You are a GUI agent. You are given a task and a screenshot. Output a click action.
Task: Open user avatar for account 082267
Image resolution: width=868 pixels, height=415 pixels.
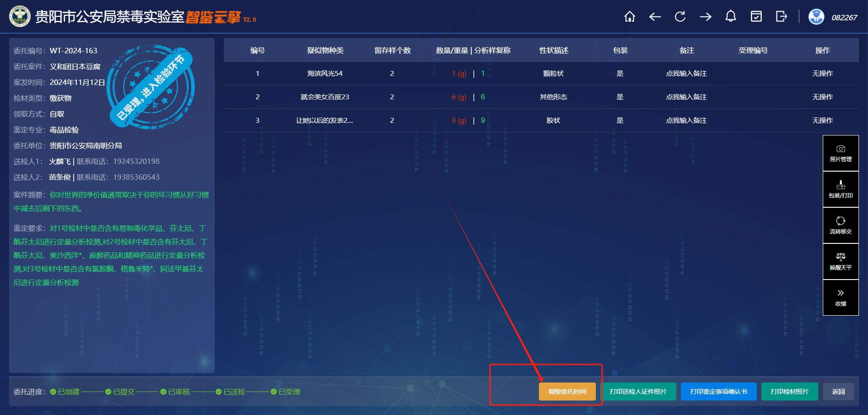(816, 17)
